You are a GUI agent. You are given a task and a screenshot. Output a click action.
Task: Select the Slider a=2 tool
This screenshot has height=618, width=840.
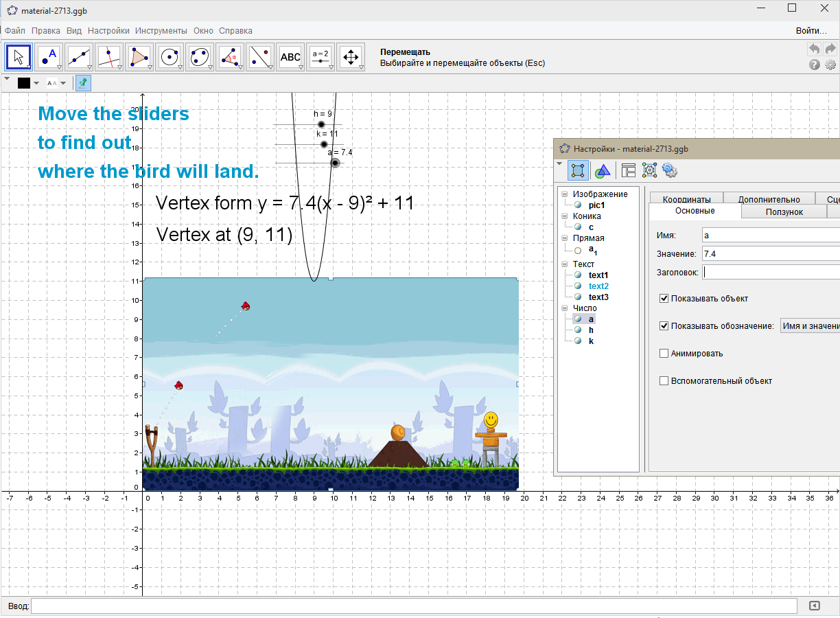[321, 57]
